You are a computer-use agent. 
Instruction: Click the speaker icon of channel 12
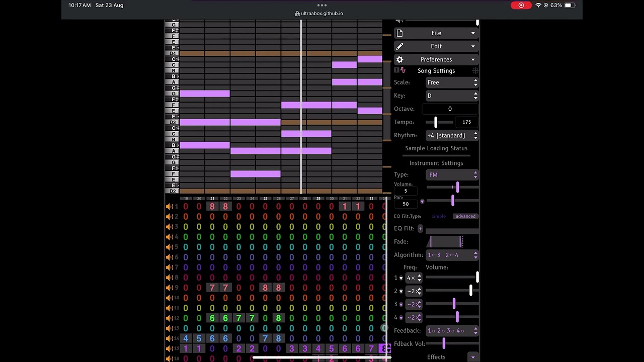tap(169, 318)
